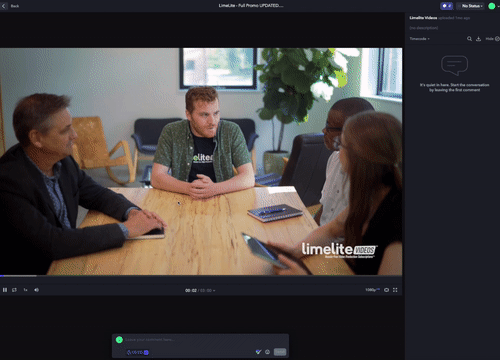Click the emoji icon in the comment box
Screen dimensions: 500x360
point(267,352)
